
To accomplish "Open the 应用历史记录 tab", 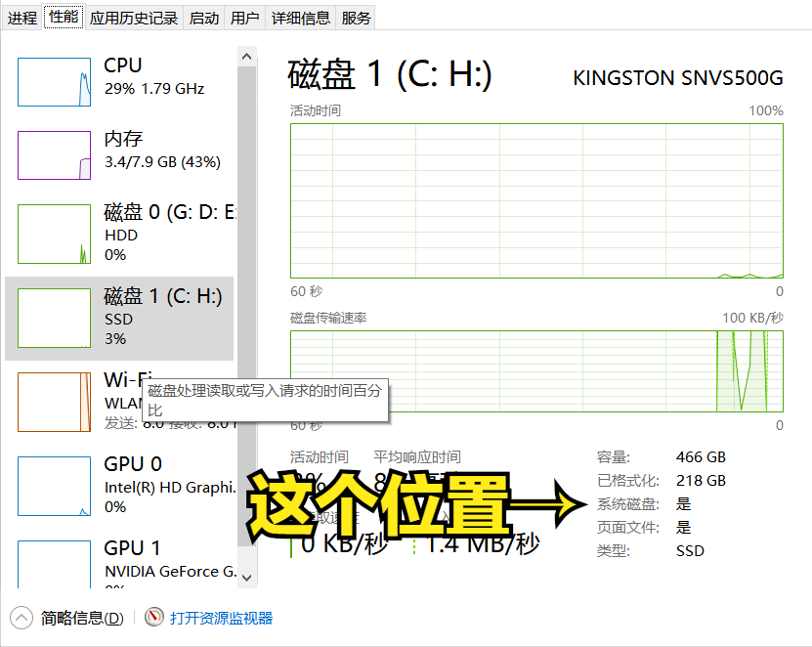I will (134, 19).
